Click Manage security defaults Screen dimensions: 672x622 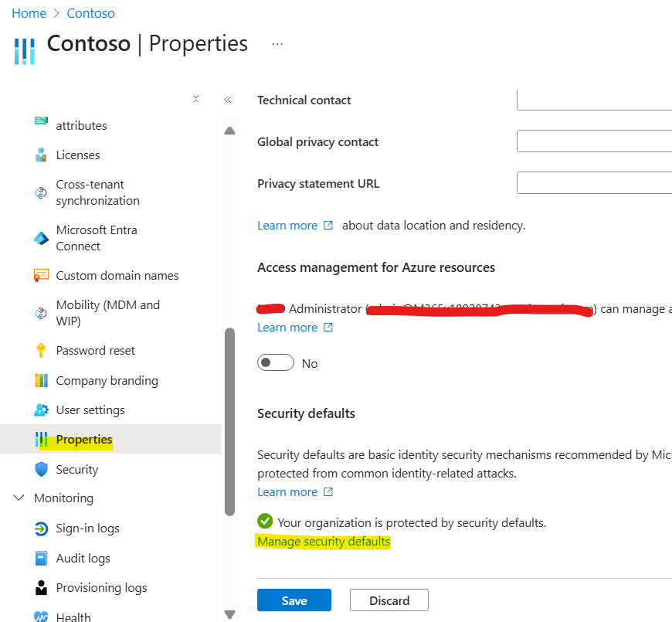point(324,542)
